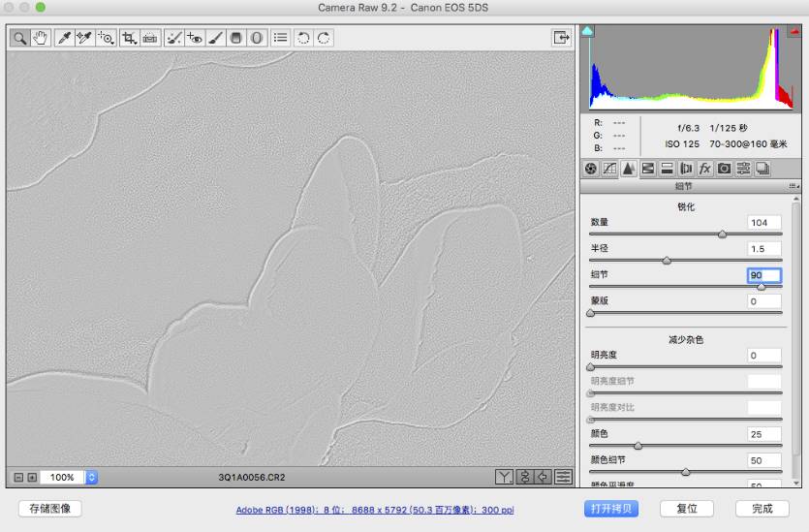Select the Zoom tool
The width and height of the screenshot is (809, 532).
[19, 38]
